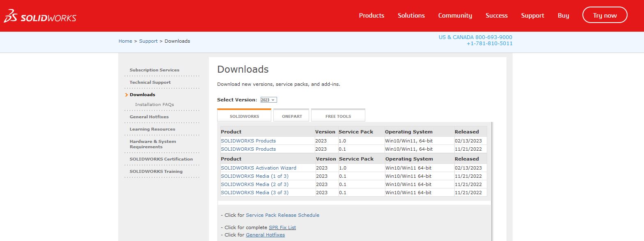Open Hardware & System Requirements sidebar item
644x241 pixels.
[153, 144]
